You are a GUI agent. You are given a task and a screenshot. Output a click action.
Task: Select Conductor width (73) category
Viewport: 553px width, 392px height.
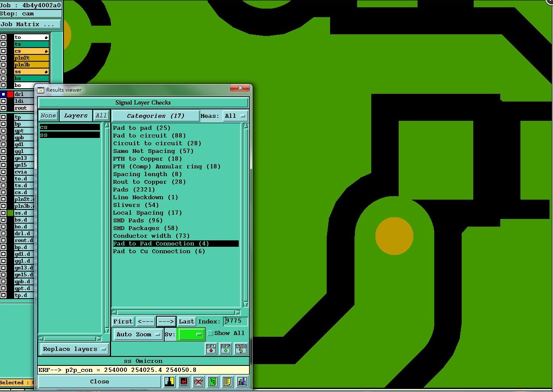tap(151, 236)
